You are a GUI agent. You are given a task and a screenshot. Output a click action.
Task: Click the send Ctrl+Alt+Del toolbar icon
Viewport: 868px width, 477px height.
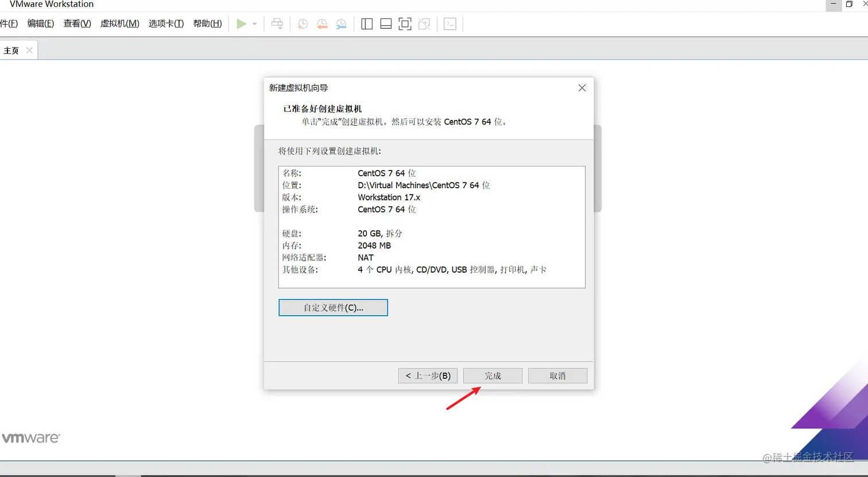coord(277,24)
